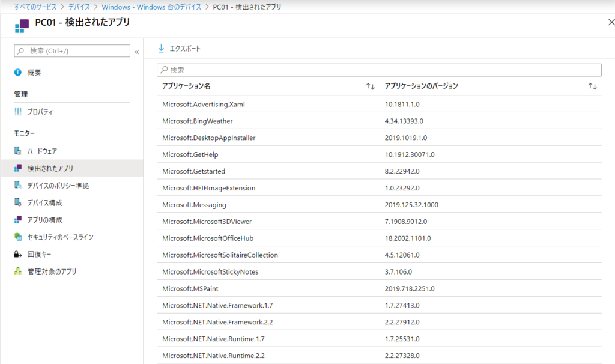This screenshot has width=615, height=364.
Task: Select Microsoft.NET.Native.Framework.1.7 row
Action: [380, 305]
